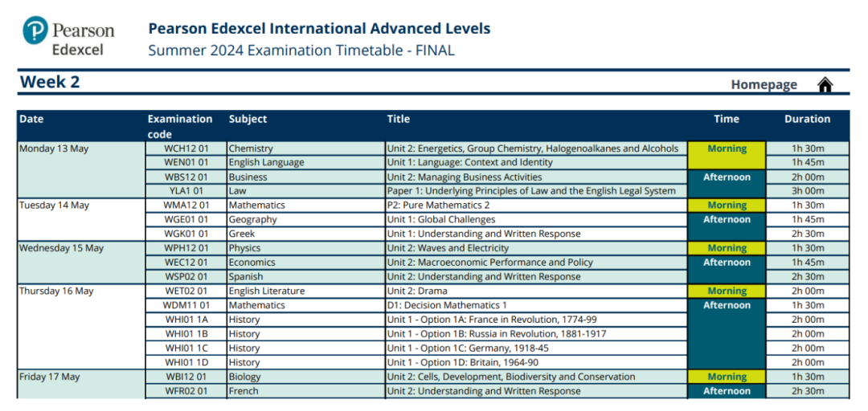The width and height of the screenshot is (868, 411).
Task: Click title 'Unit 2: Managing Business Activities'
Action: (465, 177)
